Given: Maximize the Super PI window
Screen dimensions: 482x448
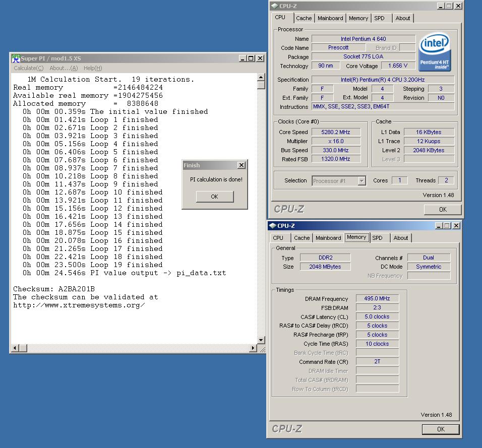Looking at the screenshot, I should (251, 58).
